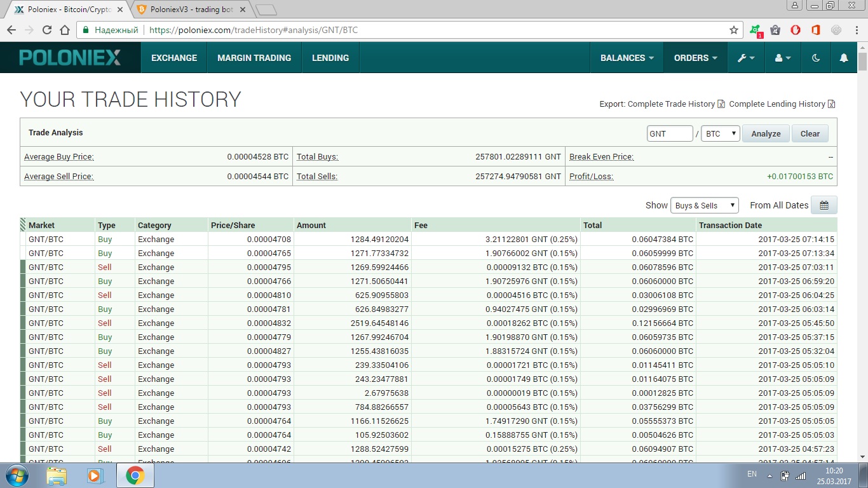Open the BTC currency dropdown
868x488 pixels.
pos(721,133)
